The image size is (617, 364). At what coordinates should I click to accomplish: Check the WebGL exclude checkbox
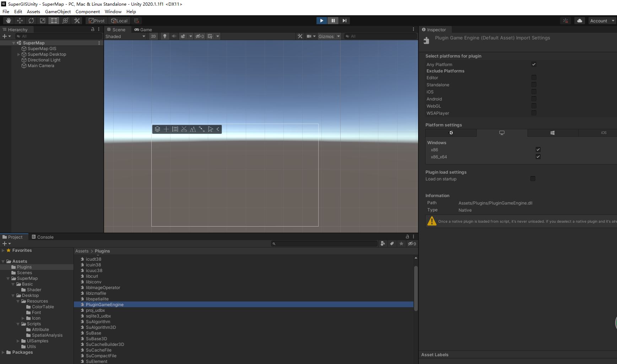point(534,106)
